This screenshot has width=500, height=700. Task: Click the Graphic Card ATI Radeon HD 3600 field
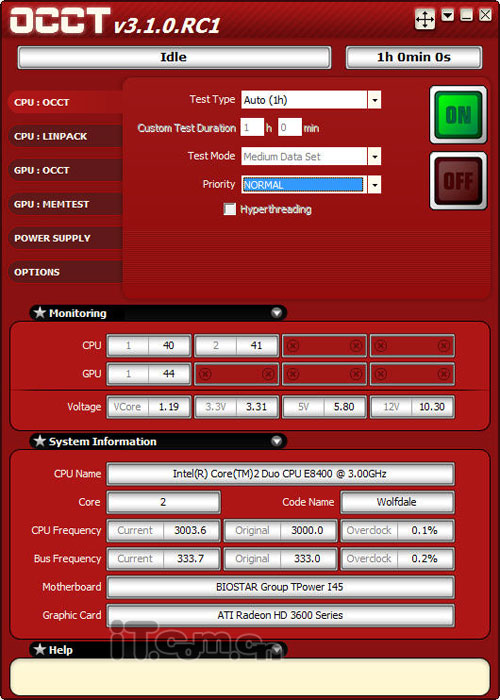(x=280, y=615)
